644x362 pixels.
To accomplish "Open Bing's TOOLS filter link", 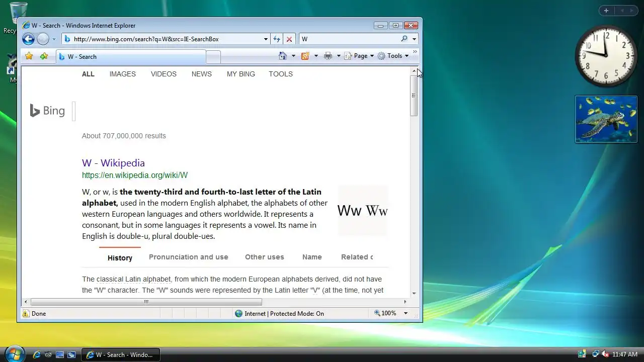I will [281, 74].
